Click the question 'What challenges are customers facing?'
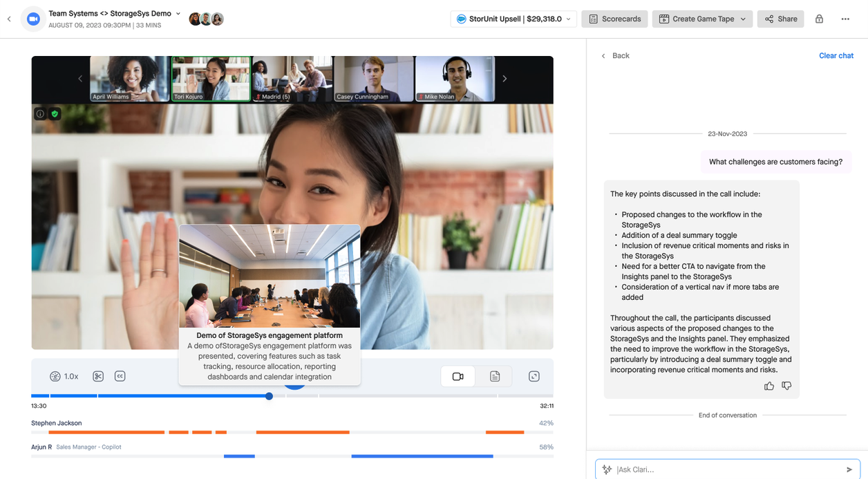The image size is (868, 479). [776, 162]
